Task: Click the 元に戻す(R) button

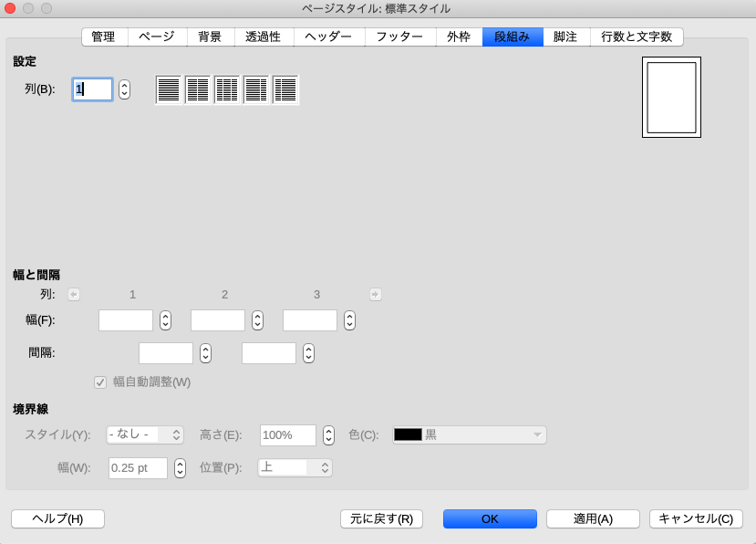Action: click(x=381, y=519)
